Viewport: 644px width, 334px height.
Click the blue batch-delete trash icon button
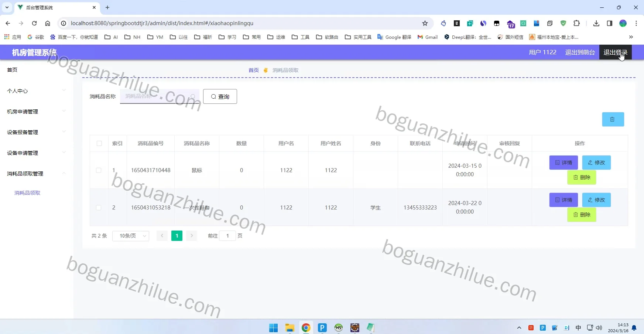point(613,119)
